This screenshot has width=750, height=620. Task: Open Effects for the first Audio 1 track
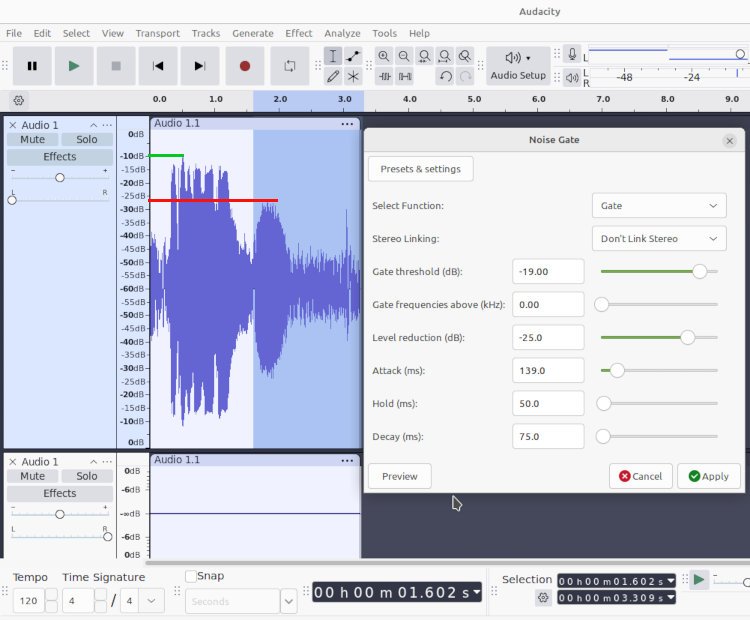click(60, 157)
